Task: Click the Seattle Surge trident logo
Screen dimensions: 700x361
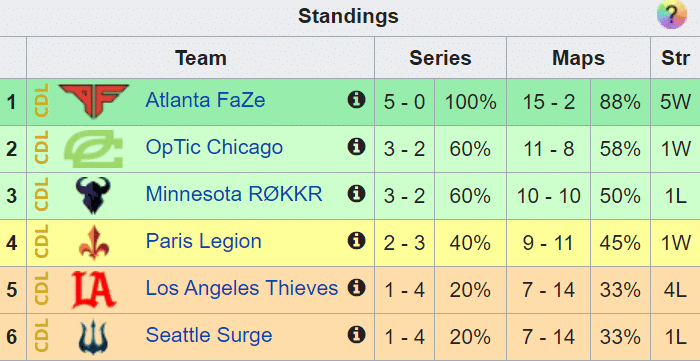Action: (93, 337)
